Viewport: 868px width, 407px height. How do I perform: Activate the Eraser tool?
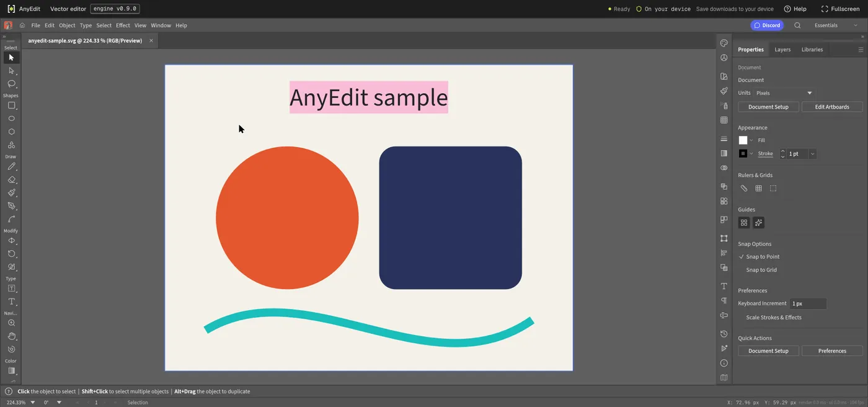11,180
